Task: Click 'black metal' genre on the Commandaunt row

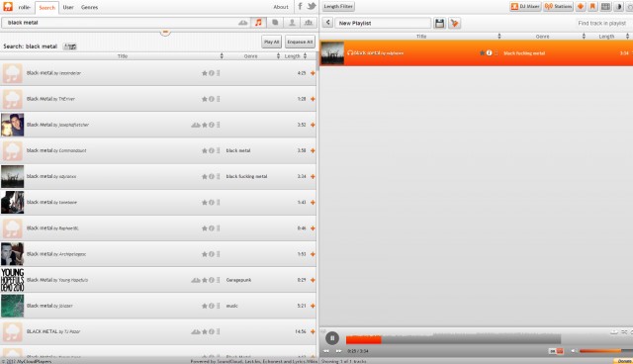Action: [x=238, y=150]
